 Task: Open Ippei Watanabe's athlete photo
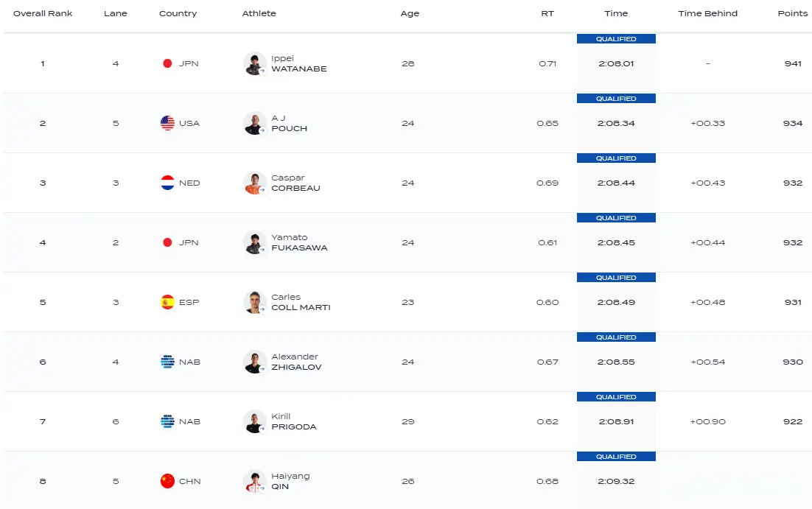[254, 63]
